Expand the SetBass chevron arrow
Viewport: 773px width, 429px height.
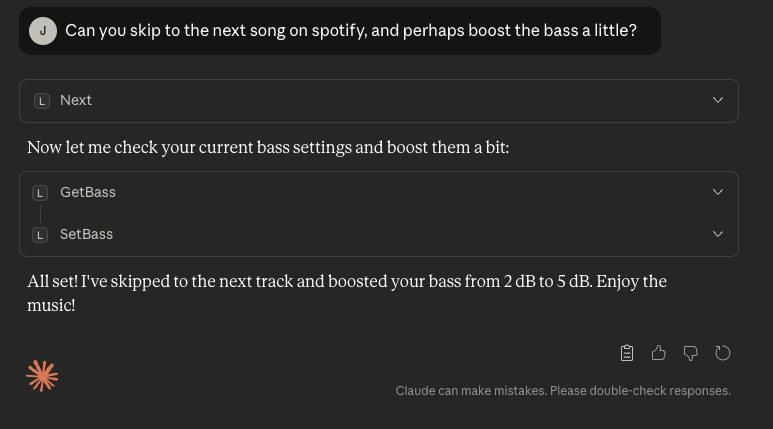pyautogui.click(x=717, y=234)
